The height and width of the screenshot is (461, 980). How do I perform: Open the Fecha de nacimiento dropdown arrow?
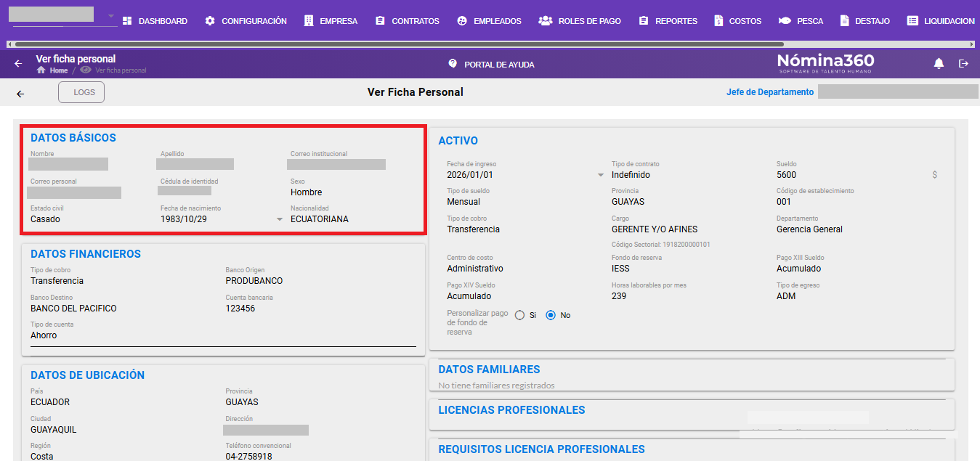[280, 219]
